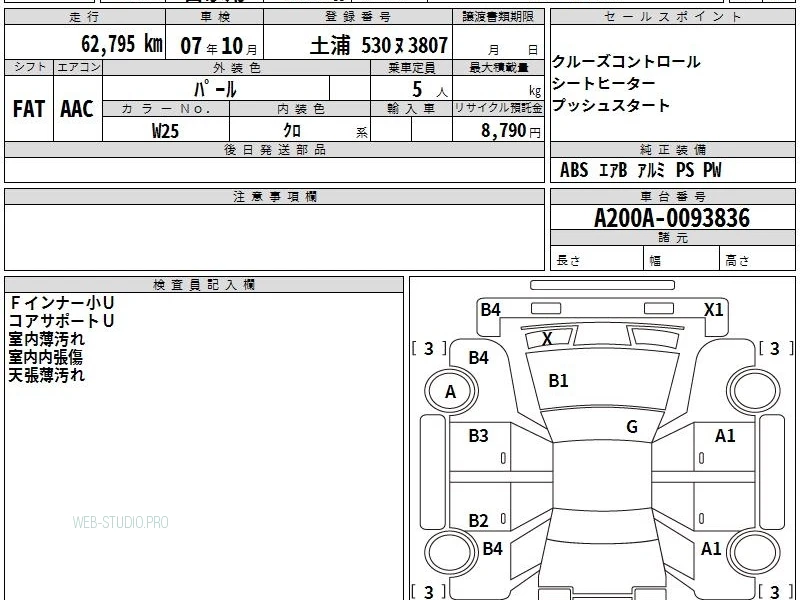Image resolution: width=800 pixels, height=600 pixels.
Task: Click B3 mark on left front door
Action: click(479, 436)
